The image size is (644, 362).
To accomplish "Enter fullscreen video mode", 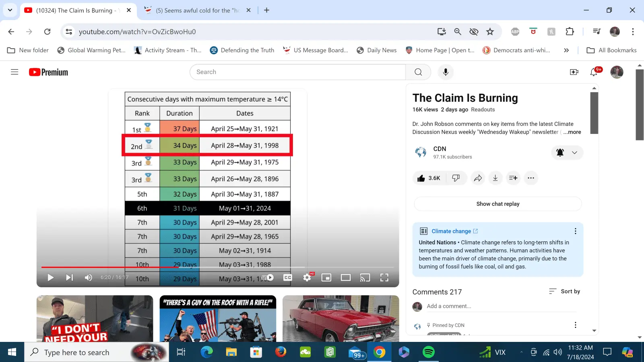I will click(384, 278).
